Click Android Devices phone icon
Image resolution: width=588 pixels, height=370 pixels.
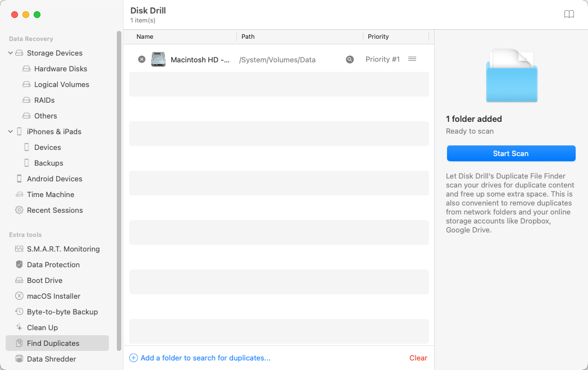pyautogui.click(x=19, y=179)
